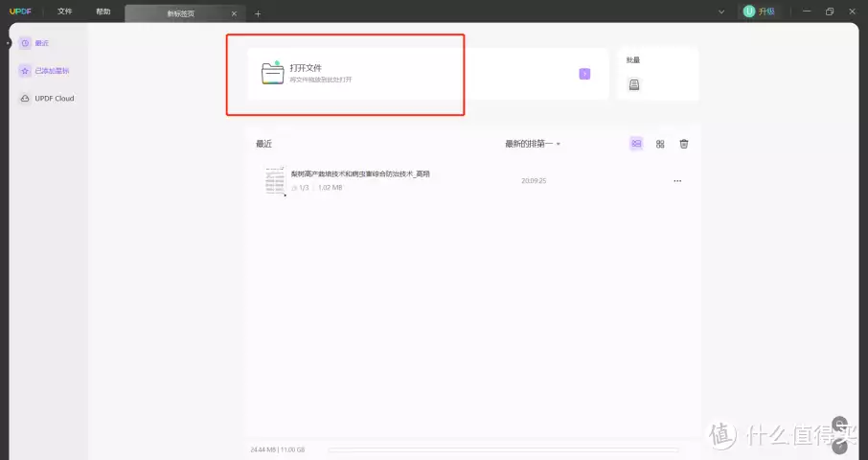Open the 帮助 menu

(x=103, y=11)
